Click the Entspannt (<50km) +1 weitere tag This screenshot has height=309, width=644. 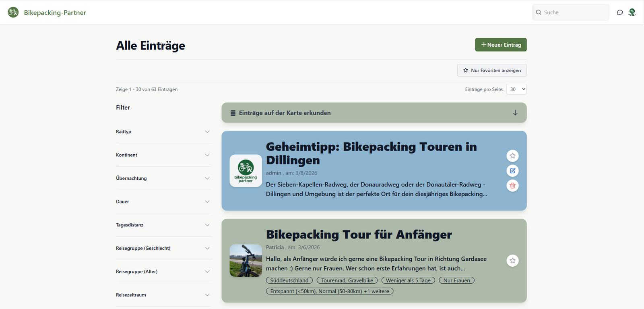pyautogui.click(x=330, y=291)
